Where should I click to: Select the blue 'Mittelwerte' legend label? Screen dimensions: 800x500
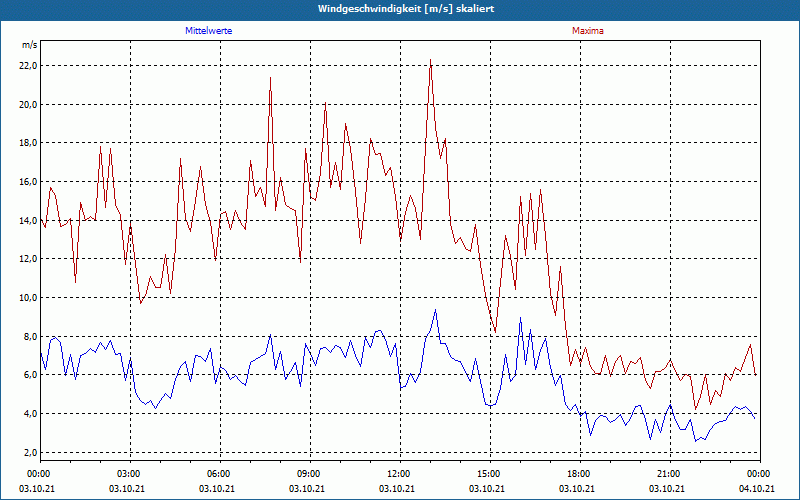(x=209, y=31)
